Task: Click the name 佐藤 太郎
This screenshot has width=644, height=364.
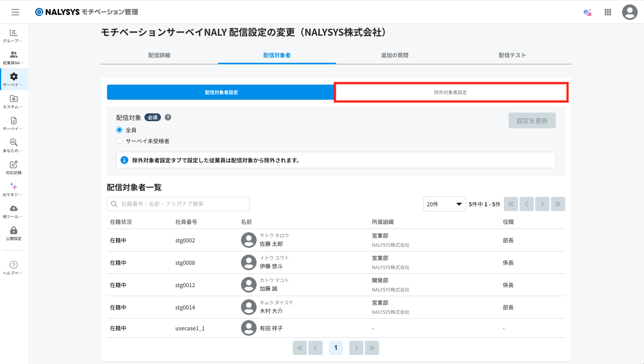Action: [x=272, y=244]
